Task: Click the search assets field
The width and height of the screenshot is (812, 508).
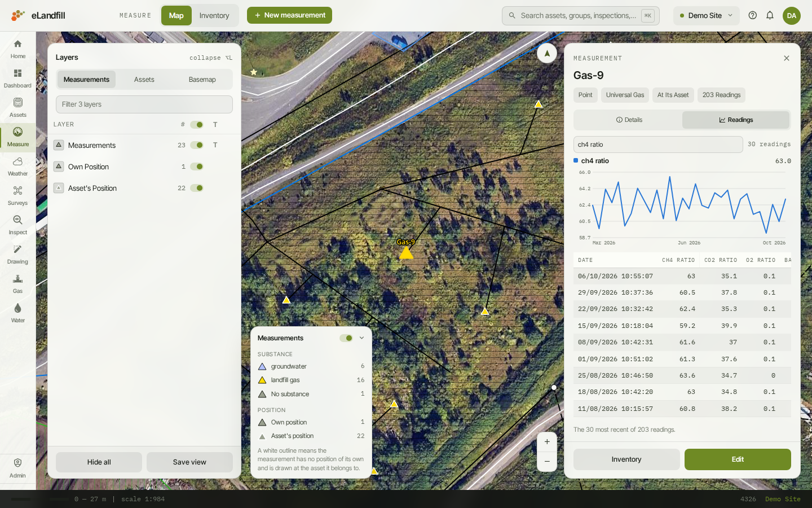Action: pyautogui.click(x=581, y=16)
